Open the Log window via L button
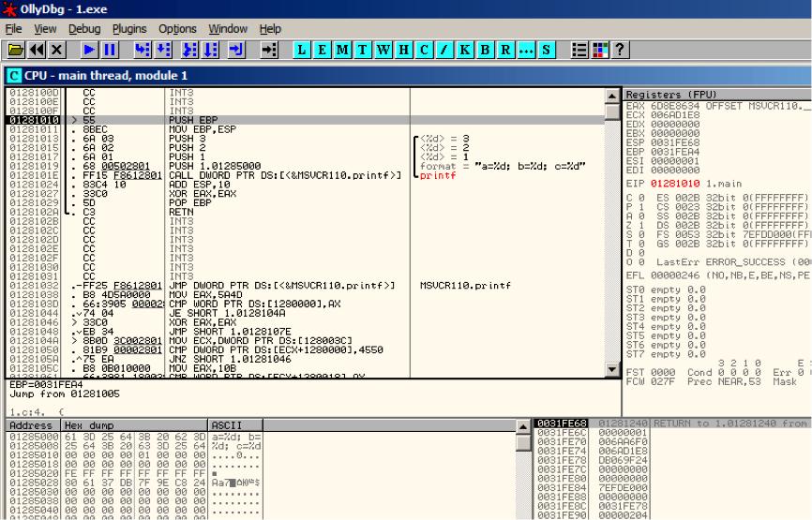The width and height of the screenshot is (812, 520). [302, 51]
